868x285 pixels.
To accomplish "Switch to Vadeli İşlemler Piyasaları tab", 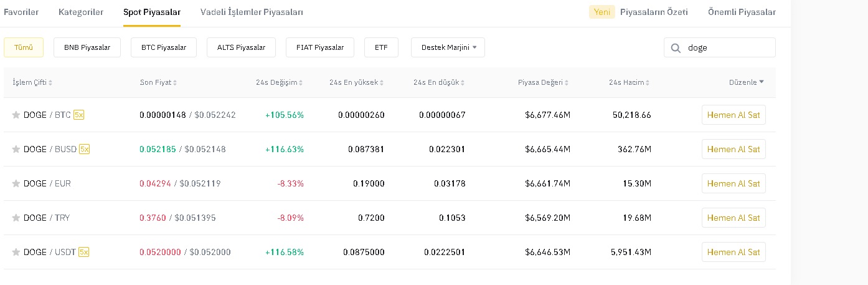I will (x=252, y=12).
